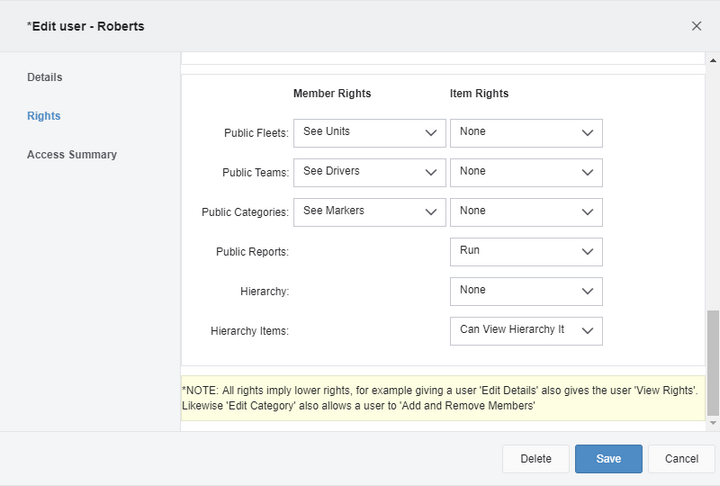The width and height of the screenshot is (720, 486).
Task: Click the Delete button
Action: click(536, 458)
